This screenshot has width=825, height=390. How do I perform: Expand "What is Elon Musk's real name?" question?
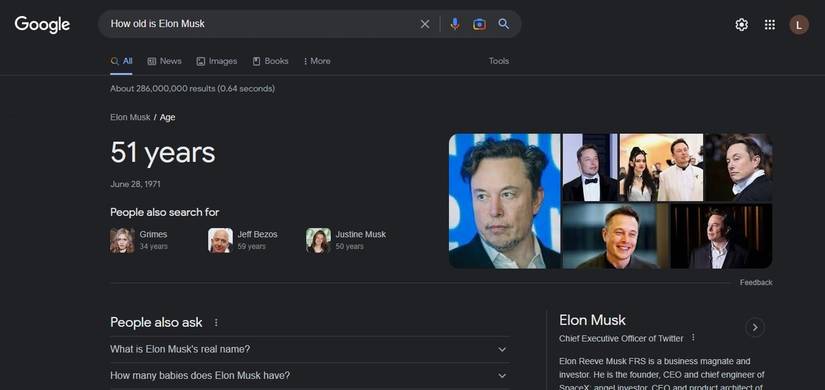tap(310, 349)
